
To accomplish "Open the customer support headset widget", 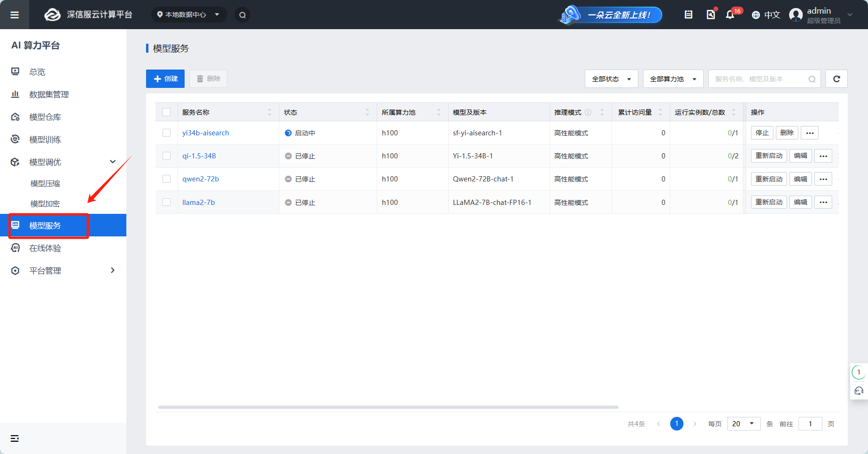I will (859, 391).
